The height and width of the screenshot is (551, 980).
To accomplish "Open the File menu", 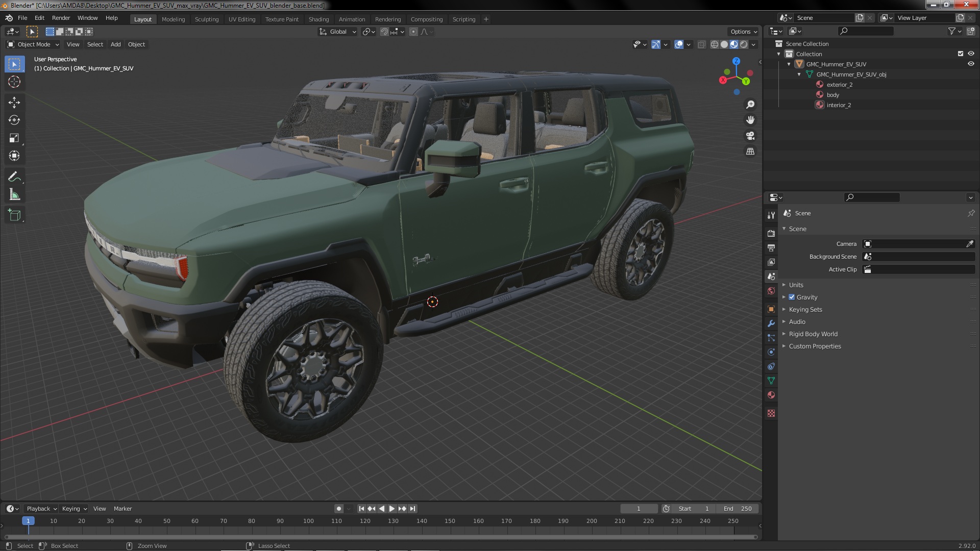I will 22,18.
